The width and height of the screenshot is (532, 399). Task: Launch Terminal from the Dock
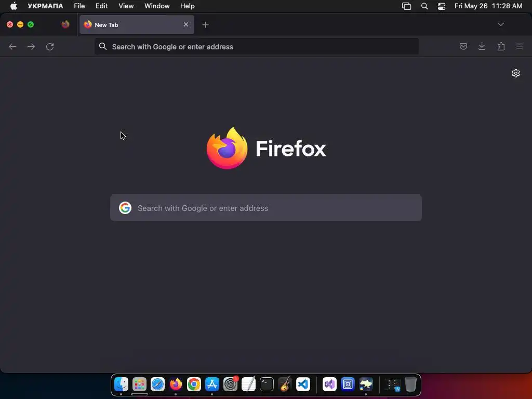click(x=267, y=384)
